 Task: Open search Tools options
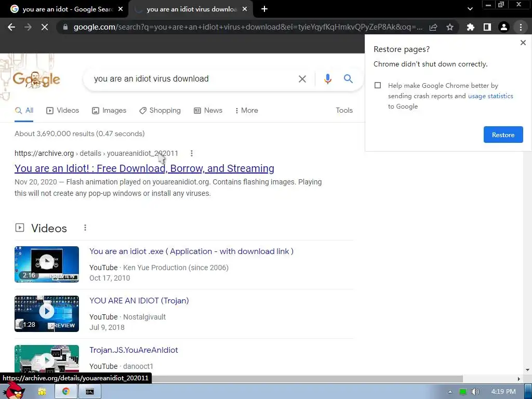click(x=344, y=111)
